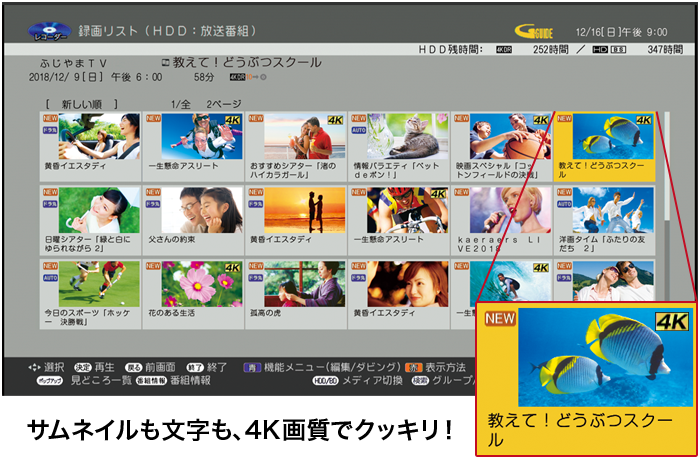Click the 機能メニュー(編集/ダビング) label
This screenshot has height=460, width=700.
pyautogui.click(x=333, y=367)
